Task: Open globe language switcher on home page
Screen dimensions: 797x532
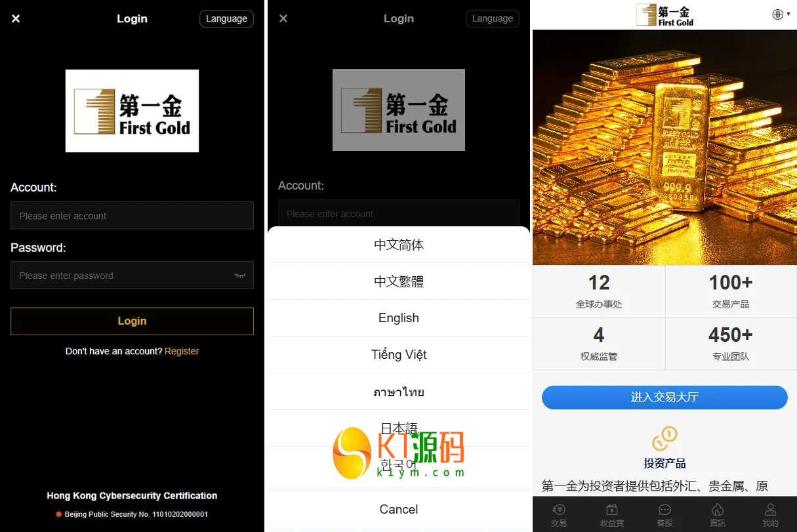Action: pyautogui.click(x=781, y=14)
